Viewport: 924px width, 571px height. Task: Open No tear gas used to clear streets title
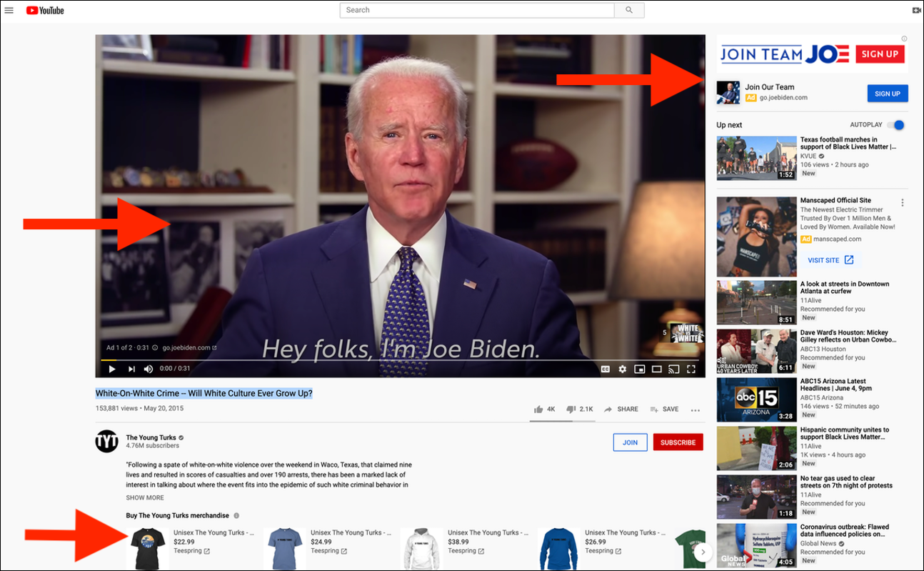pos(847,482)
